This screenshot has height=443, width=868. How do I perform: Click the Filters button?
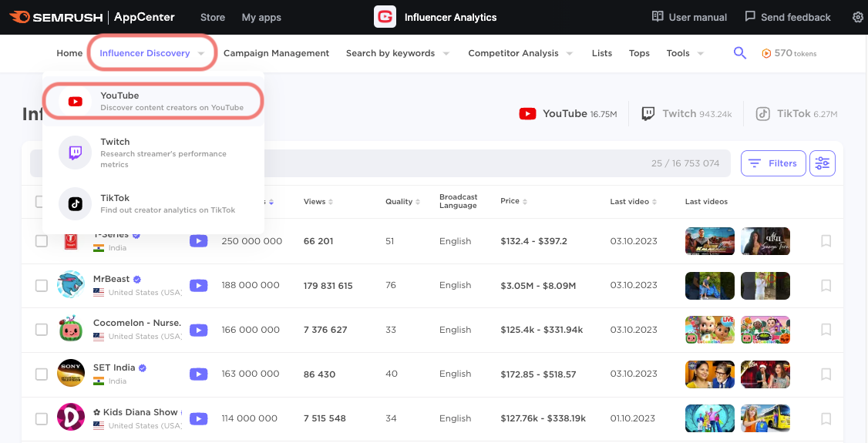tap(773, 163)
